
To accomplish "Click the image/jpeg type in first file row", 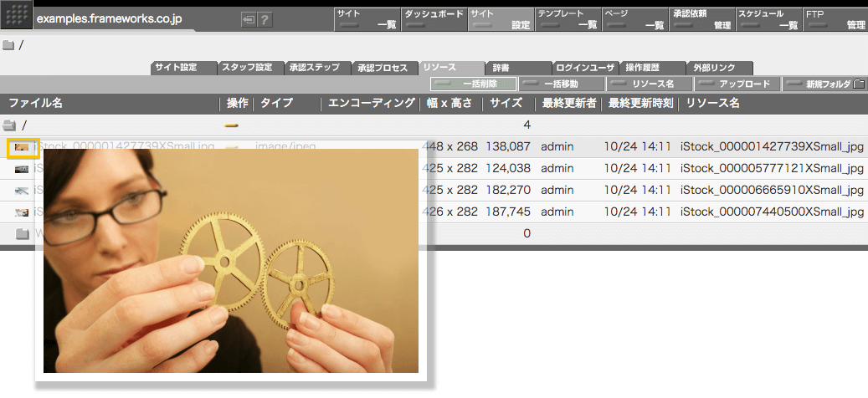I will tap(285, 147).
